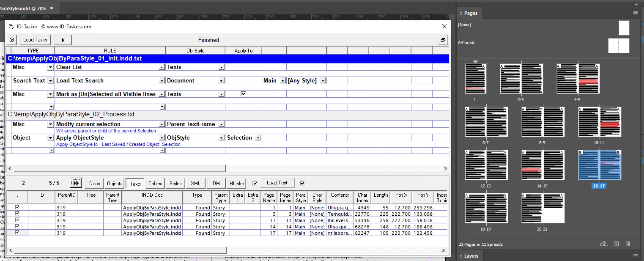This screenshot has width=644, height=261.
Task: Switch to the Objects tab
Action: pos(115,183)
